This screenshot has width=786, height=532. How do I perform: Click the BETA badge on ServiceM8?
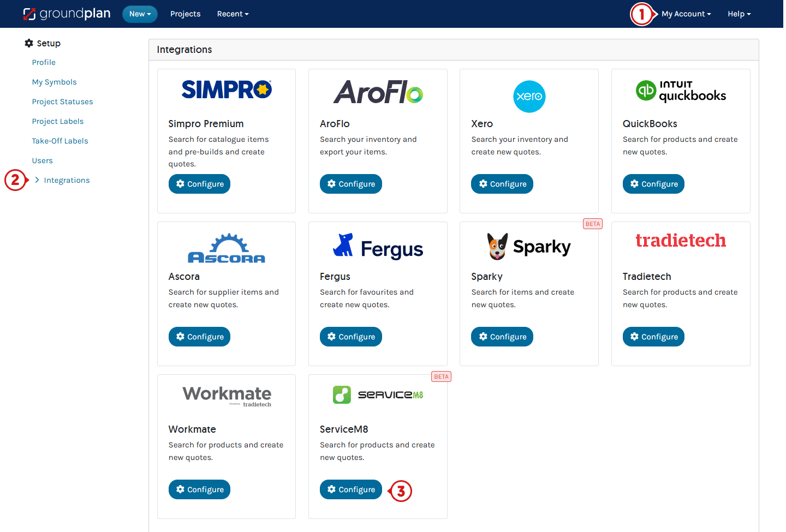(442, 376)
